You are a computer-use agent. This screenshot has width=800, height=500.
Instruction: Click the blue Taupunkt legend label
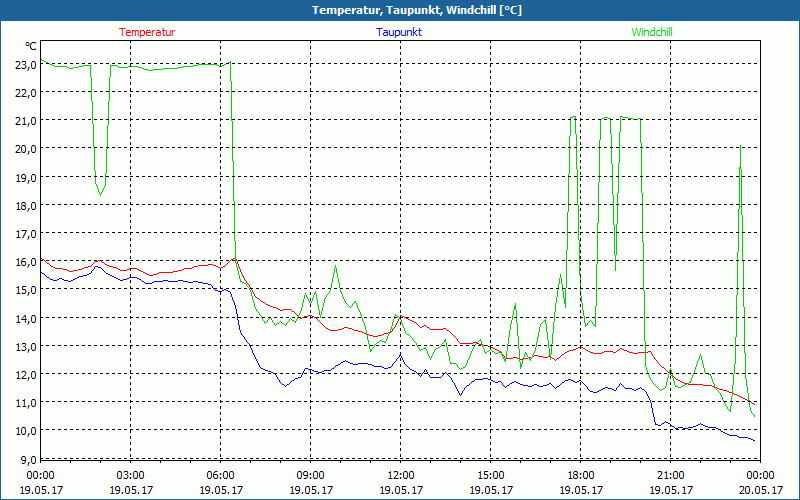click(399, 32)
